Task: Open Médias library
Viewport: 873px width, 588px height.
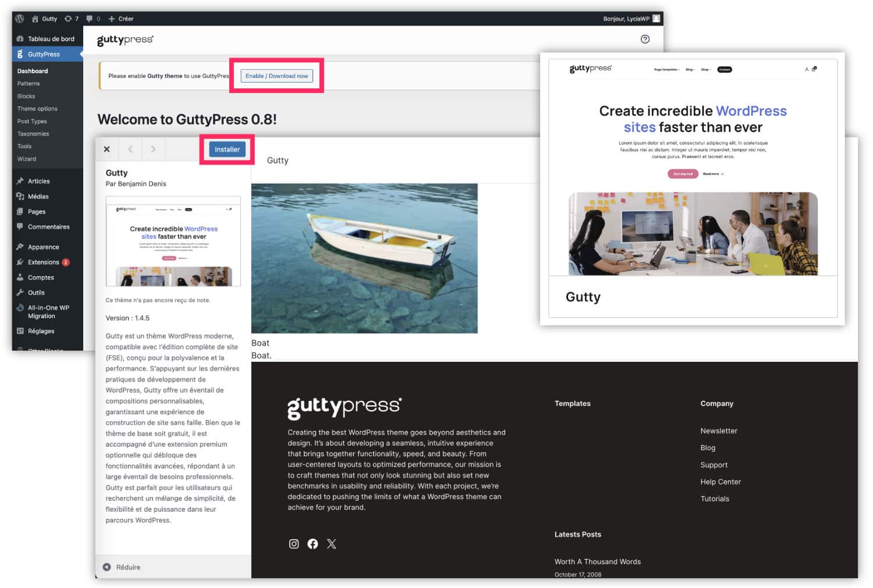Action: point(38,197)
